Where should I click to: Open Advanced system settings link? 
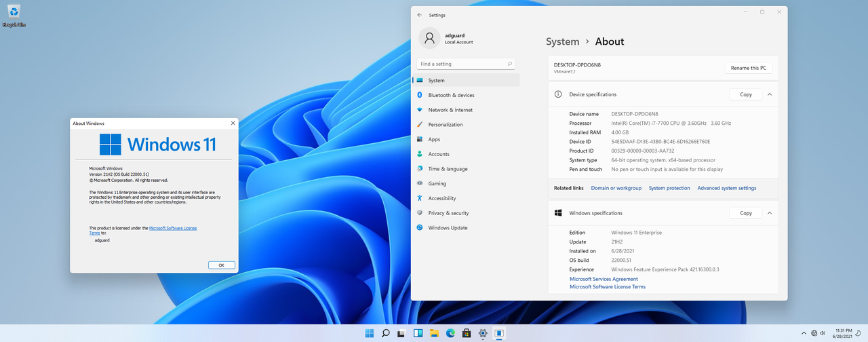click(x=727, y=188)
